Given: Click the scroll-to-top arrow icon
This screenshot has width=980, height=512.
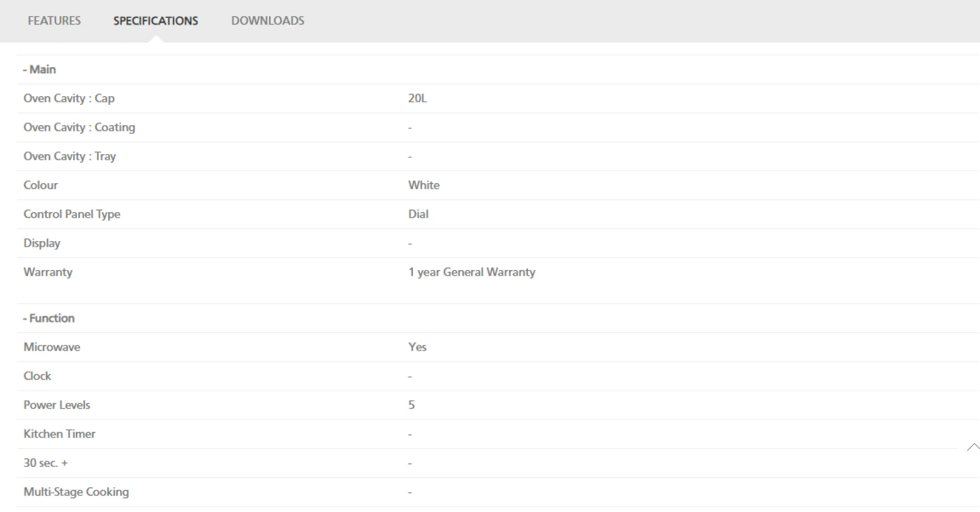Looking at the screenshot, I should pos(973,446).
